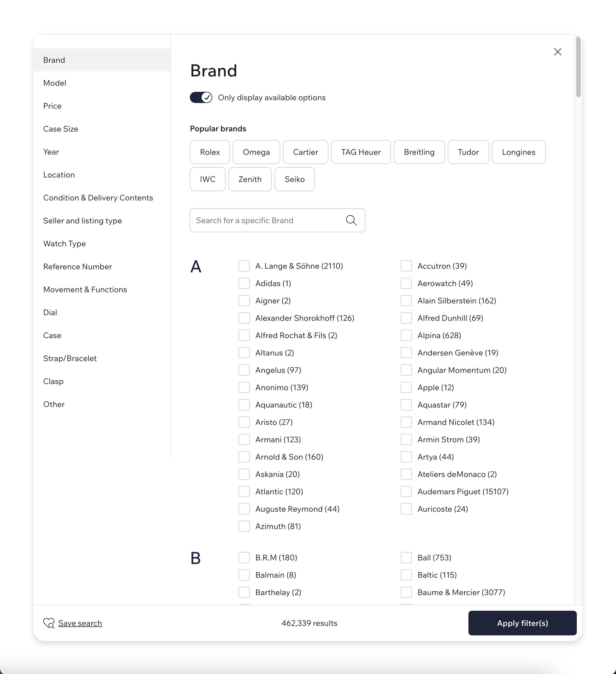616x674 pixels.
Task: Close the filter dialog
Action: click(x=557, y=52)
